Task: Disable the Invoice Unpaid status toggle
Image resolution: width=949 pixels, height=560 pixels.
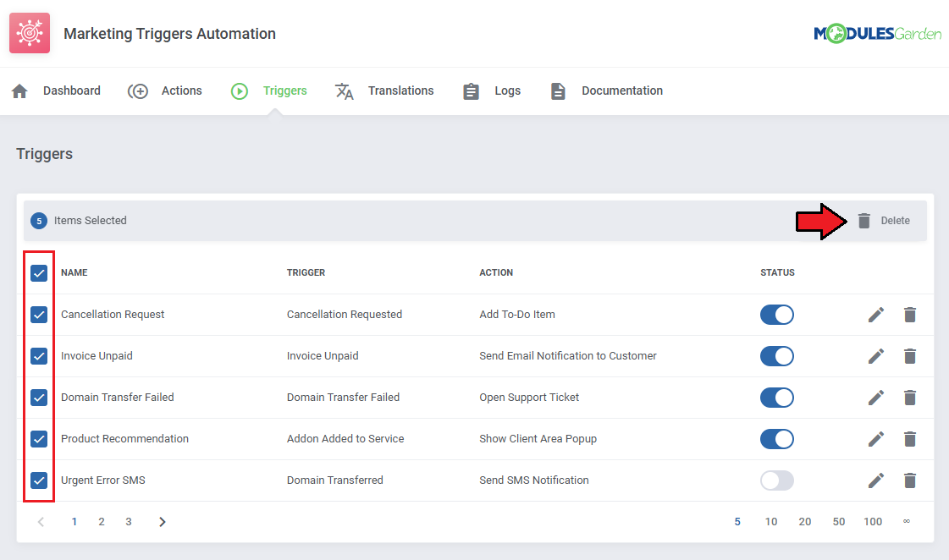Action: [777, 356]
